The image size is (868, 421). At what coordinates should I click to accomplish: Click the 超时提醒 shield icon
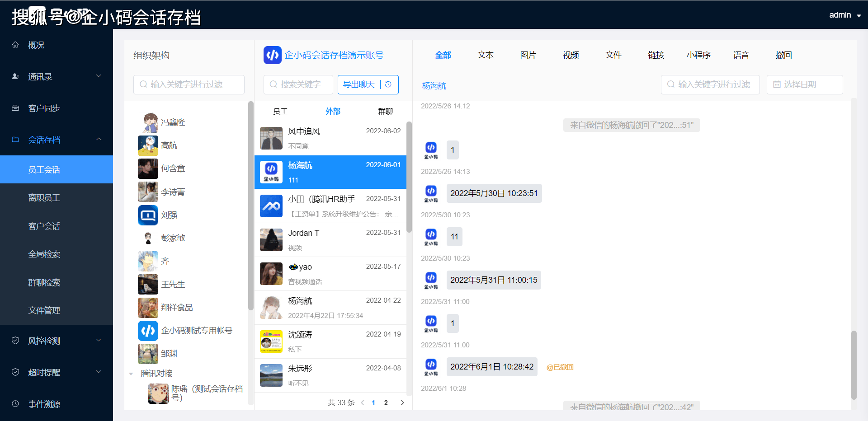[x=15, y=372]
